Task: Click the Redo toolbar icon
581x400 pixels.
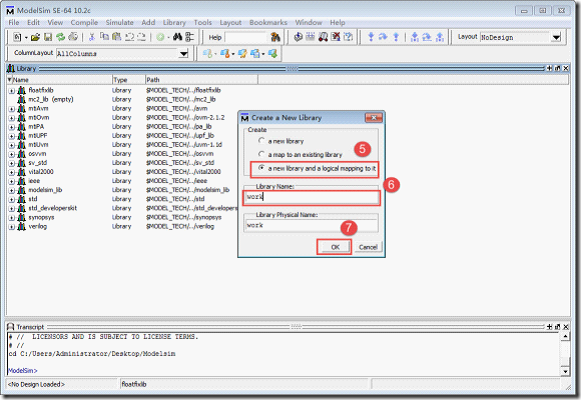Action: [x=142, y=37]
